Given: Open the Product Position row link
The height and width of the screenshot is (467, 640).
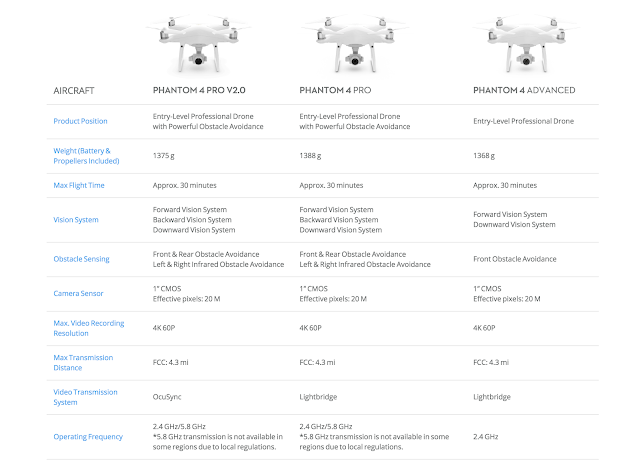Looking at the screenshot, I should coord(80,121).
